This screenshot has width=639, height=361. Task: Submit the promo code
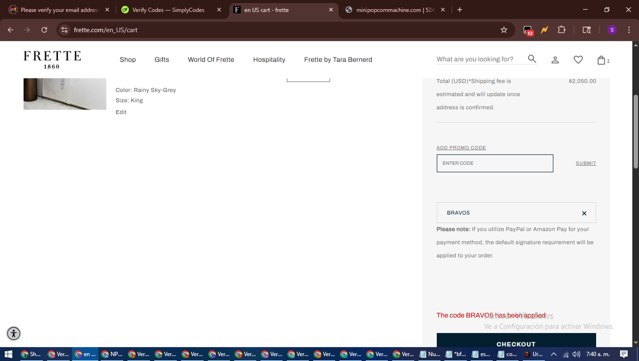pyautogui.click(x=586, y=163)
